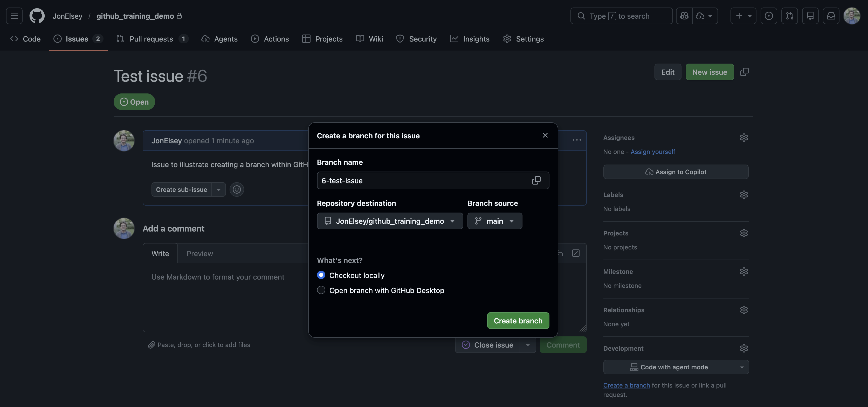The height and width of the screenshot is (407, 868).
Task: Open Assignees settings gear
Action: coord(744,138)
